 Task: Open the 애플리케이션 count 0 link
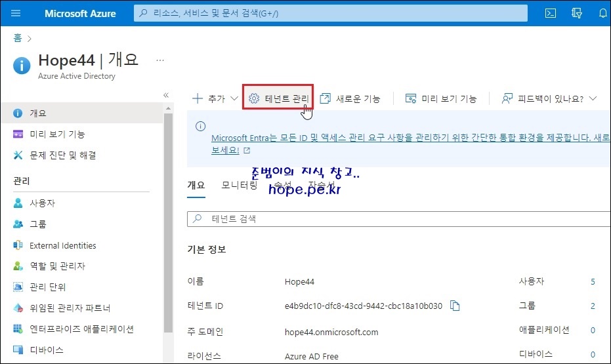pos(593,330)
